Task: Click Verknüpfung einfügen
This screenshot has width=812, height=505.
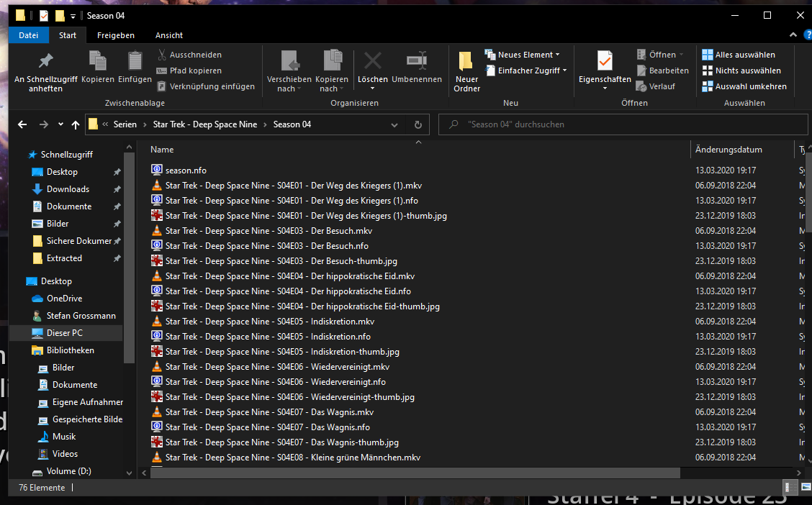Action: point(206,86)
